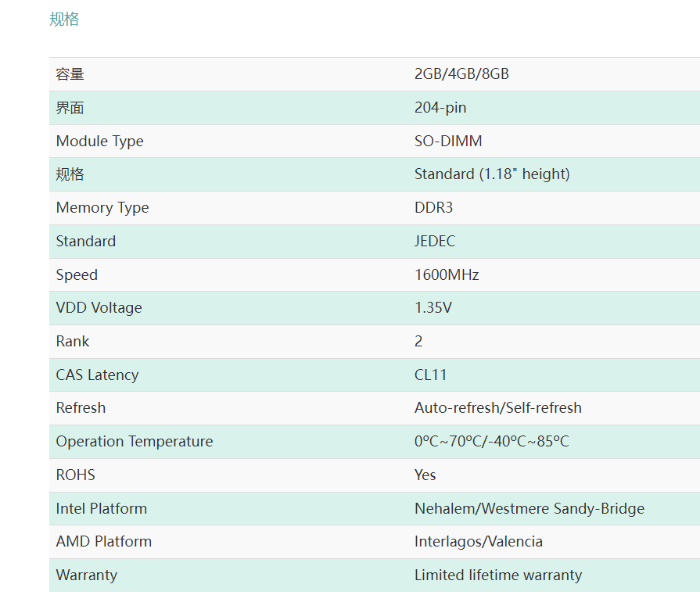Click the Interlagos/Valencia AMD Platform value
Screen dimensions: 700x595
pos(479,541)
